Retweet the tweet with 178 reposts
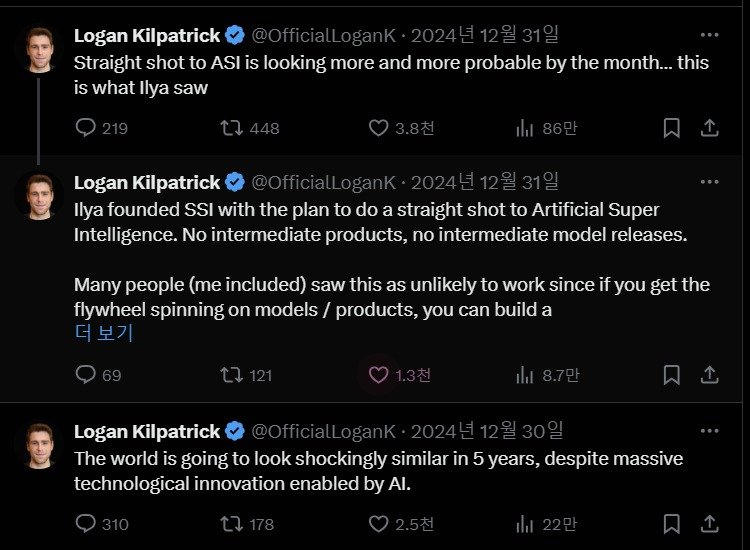Screen dimensions: 750x550 (x=232, y=523)
